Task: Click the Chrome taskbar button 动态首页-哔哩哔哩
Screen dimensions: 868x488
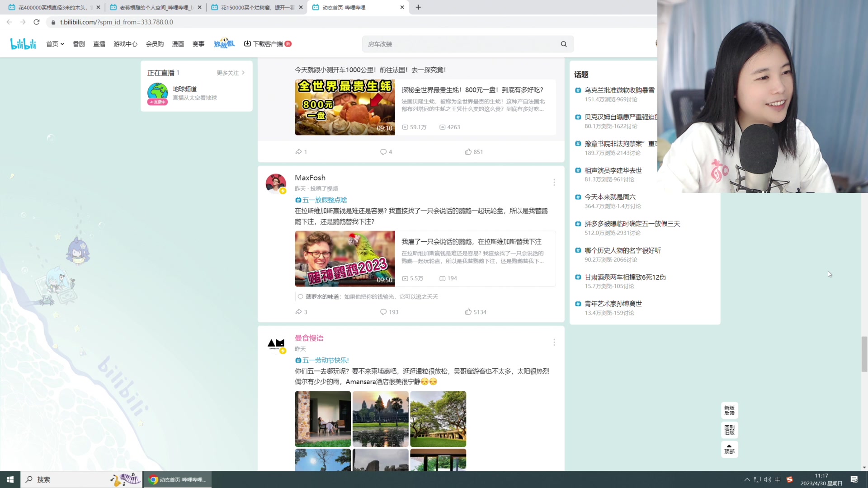Action: [178, 479]
